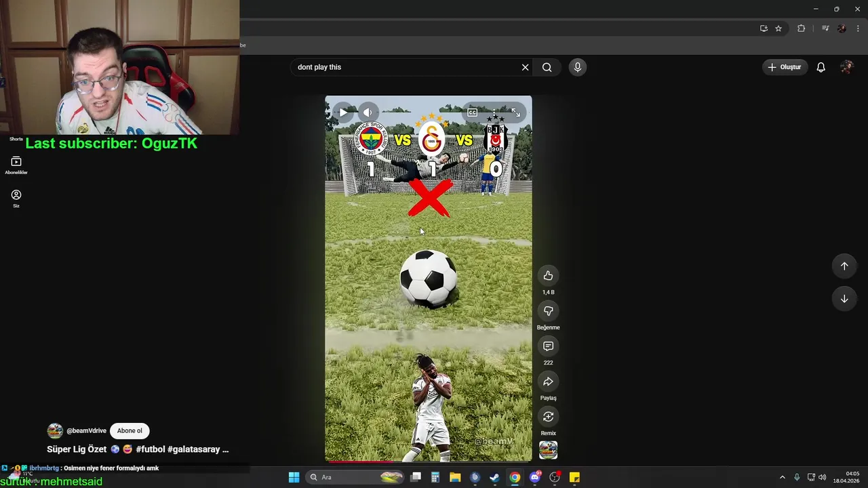Open the Short's sound thumbnail

(548, 450)
